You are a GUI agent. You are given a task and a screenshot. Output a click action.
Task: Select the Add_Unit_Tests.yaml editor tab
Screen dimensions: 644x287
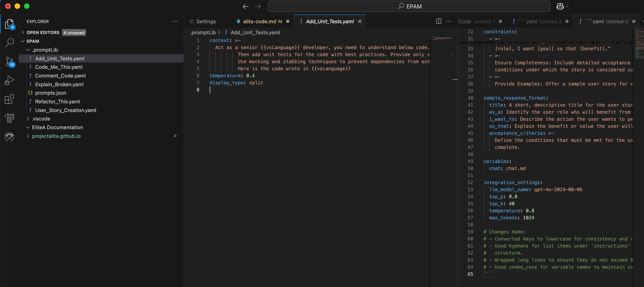[330, 22]
